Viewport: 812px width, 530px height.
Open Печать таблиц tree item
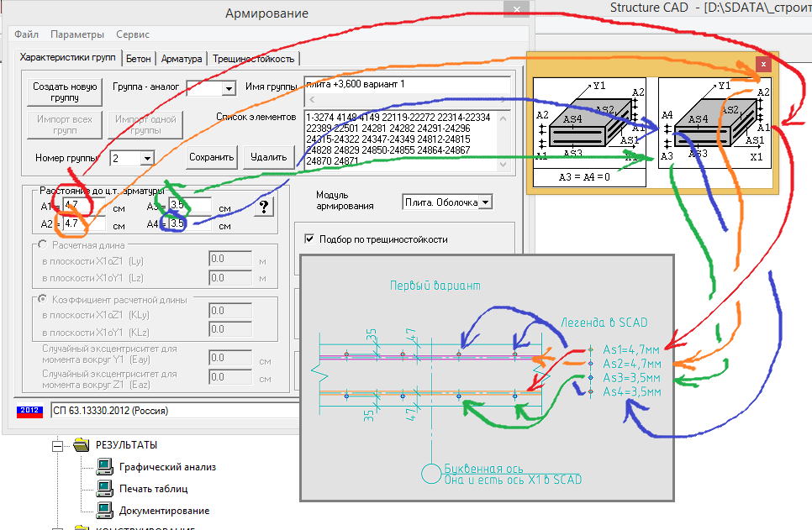pyautogui.click(x=153, y=489)
